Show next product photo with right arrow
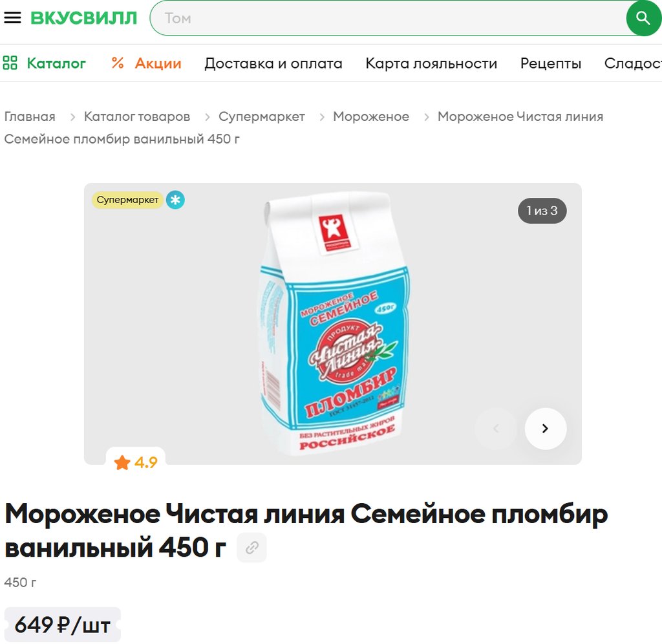Viewport: 662px width, 644px height. click(546, 429)
